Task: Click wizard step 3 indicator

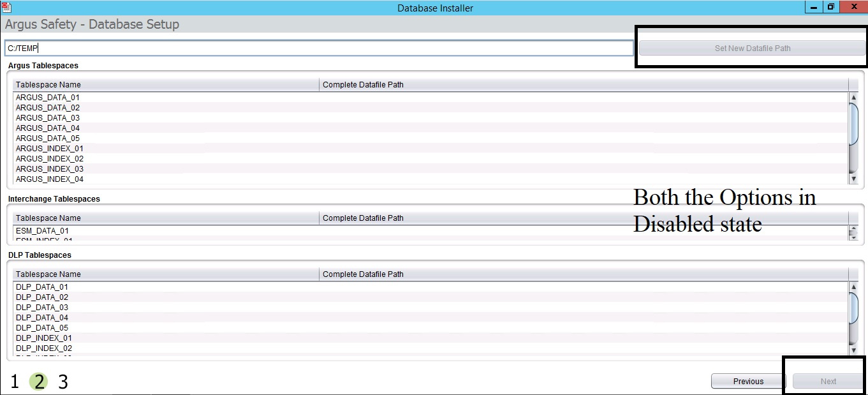Action: [x=63, y=382]
